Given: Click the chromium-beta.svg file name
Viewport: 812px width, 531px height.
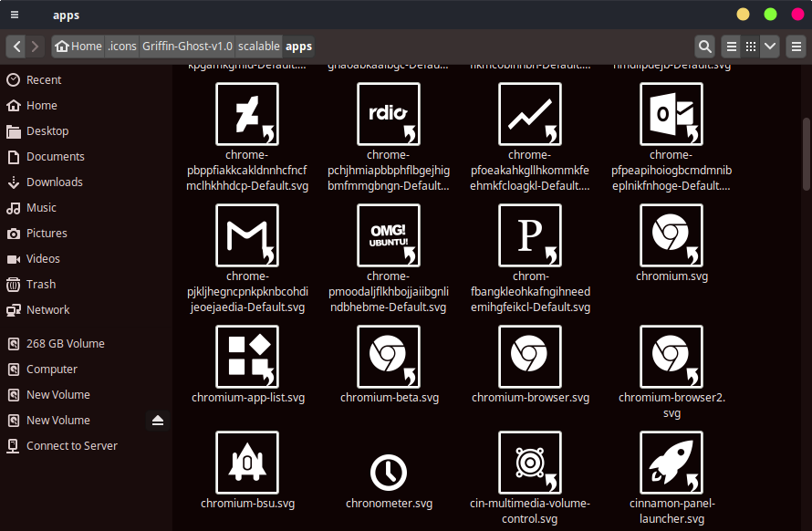Looking at the screenshot, I should click(389, 398).
